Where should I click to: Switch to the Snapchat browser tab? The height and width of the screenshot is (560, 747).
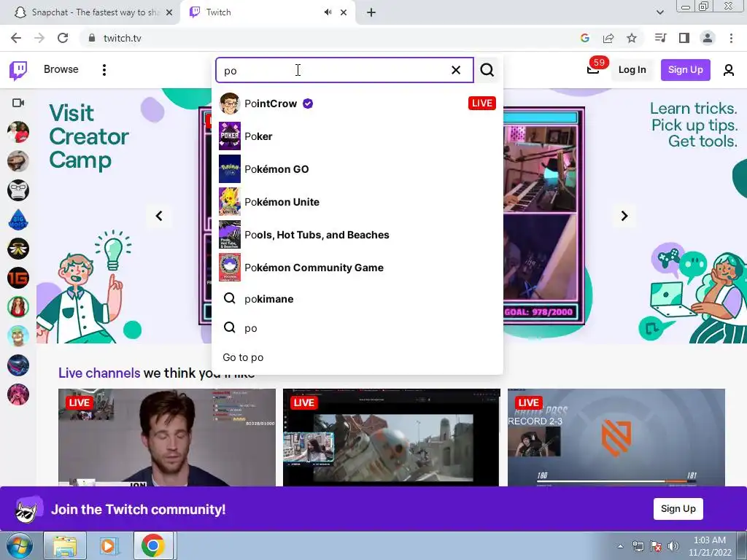tap(90, 12)
